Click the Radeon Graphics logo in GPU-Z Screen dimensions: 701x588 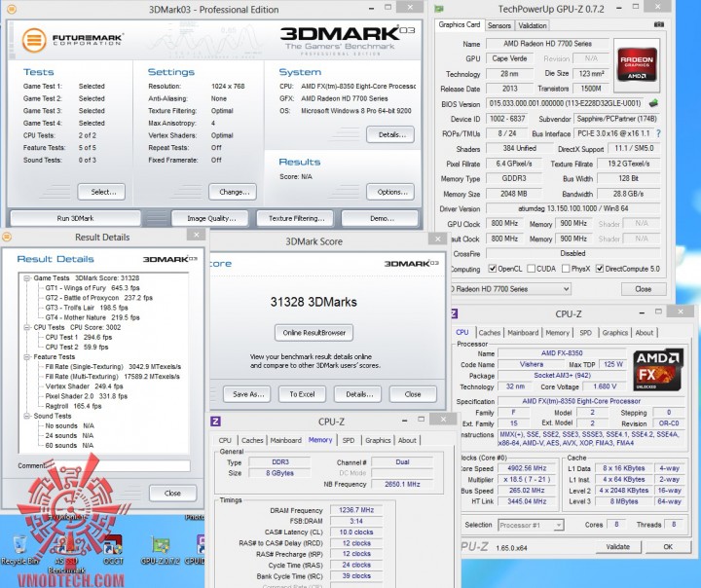tap(637, 64)
